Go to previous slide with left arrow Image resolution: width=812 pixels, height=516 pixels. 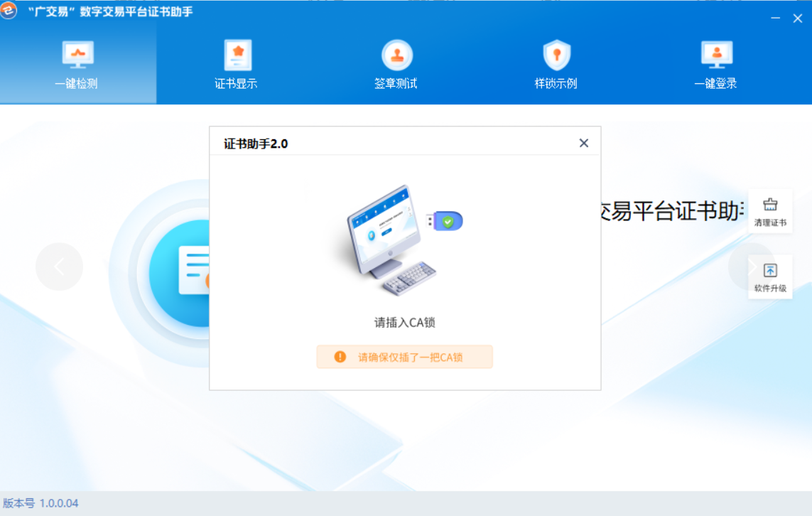59,267
